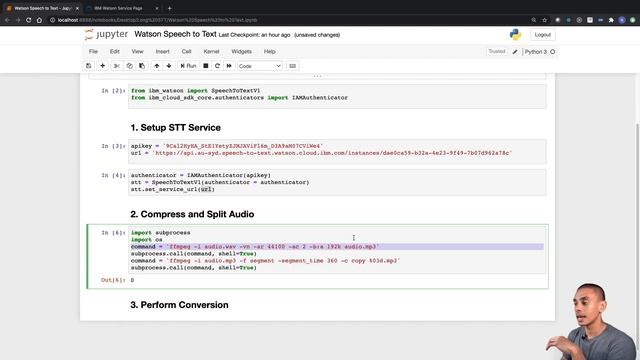Open the View menu
640x360 pixels.
pyautogui.click(x=138, y=51)
